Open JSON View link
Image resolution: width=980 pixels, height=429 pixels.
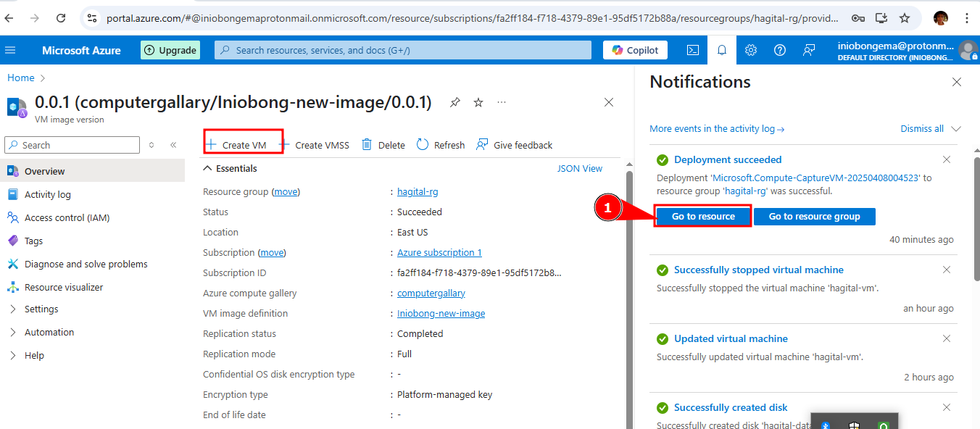[580, 168]
